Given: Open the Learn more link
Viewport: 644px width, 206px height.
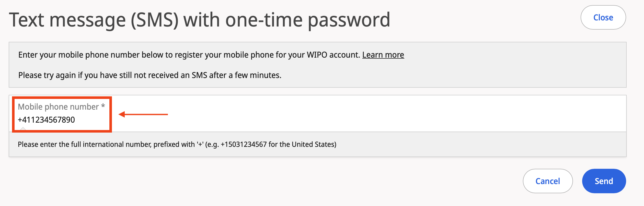Looking at the screenshot, I should pos(383,55).
